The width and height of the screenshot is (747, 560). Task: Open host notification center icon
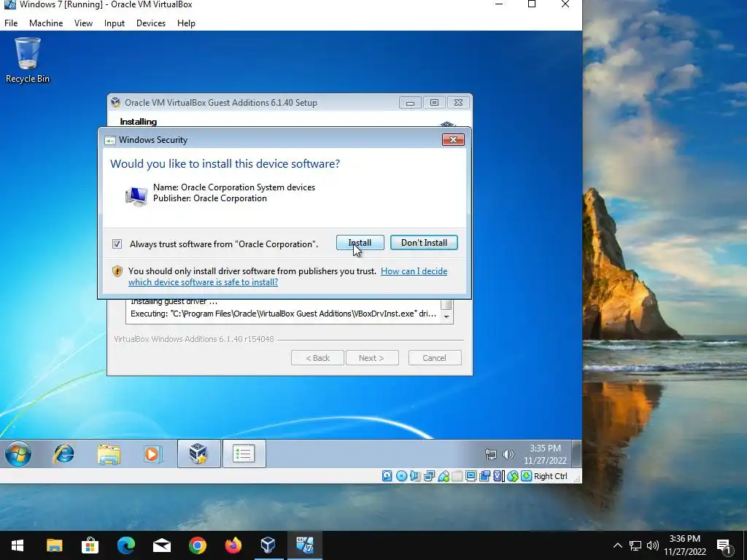point(724,545)
